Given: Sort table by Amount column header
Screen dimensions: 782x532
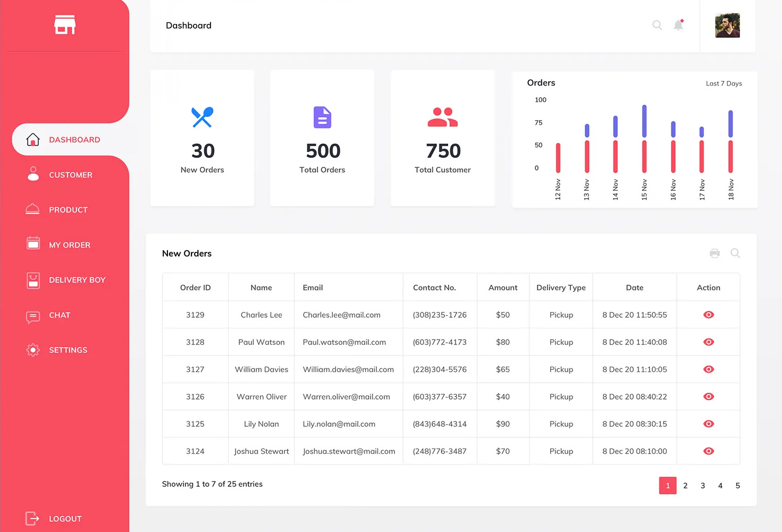Looking at the screenshot, I should [502, 288].
